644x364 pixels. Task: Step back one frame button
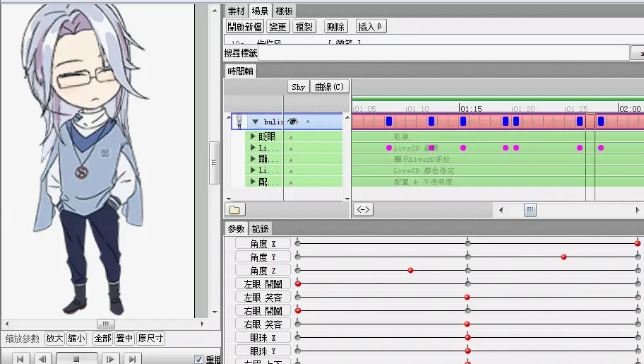[x=42, y=358]
